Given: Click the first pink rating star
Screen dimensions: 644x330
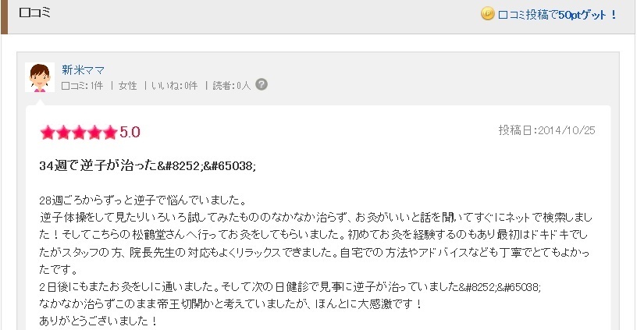Looking at the screenshot, I should point(48,133).
